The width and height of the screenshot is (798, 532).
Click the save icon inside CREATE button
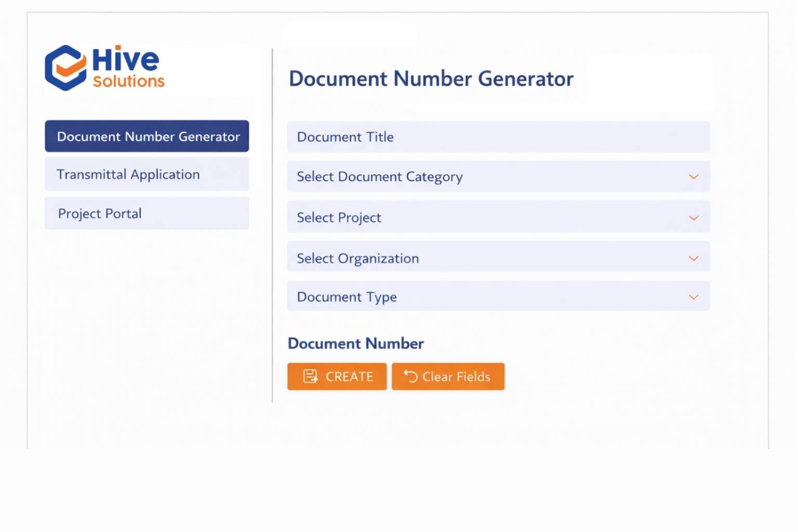(x=310, y=376)
